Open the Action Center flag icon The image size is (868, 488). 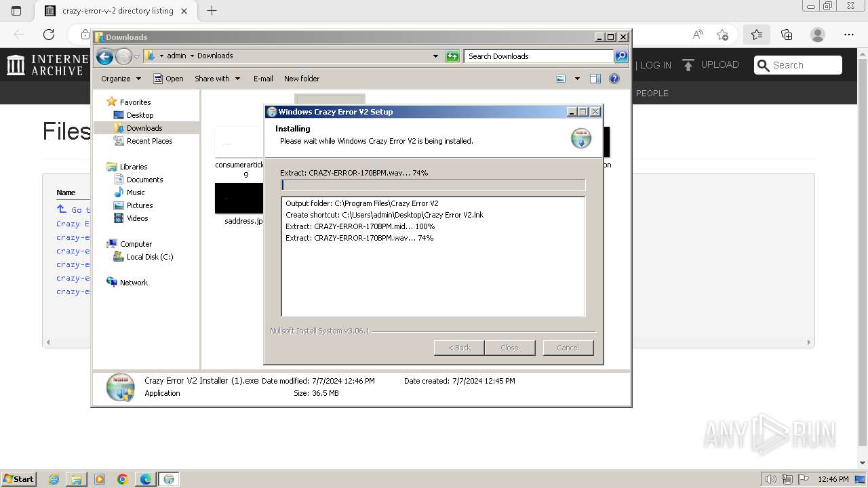[x=804, y=479]
